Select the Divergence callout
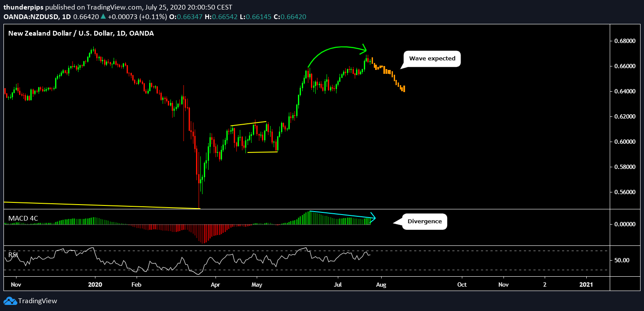 pyautogui.click(x=425, y=222)
